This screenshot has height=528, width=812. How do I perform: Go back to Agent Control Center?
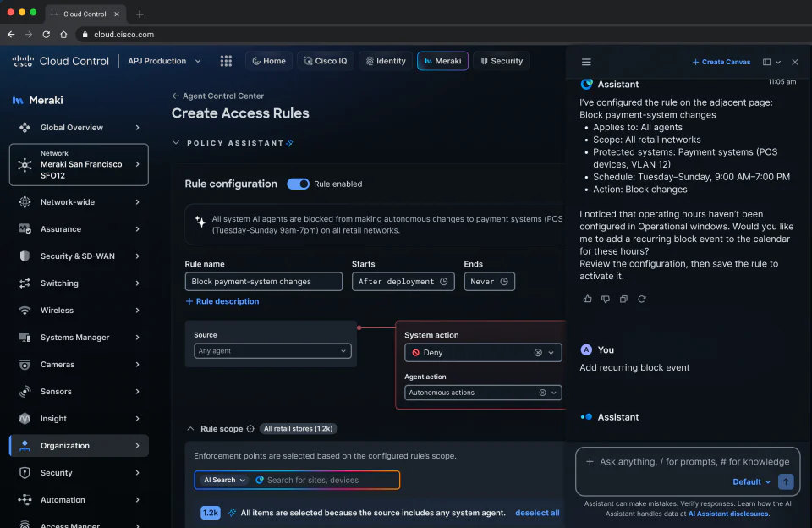(x=217, y=96)
